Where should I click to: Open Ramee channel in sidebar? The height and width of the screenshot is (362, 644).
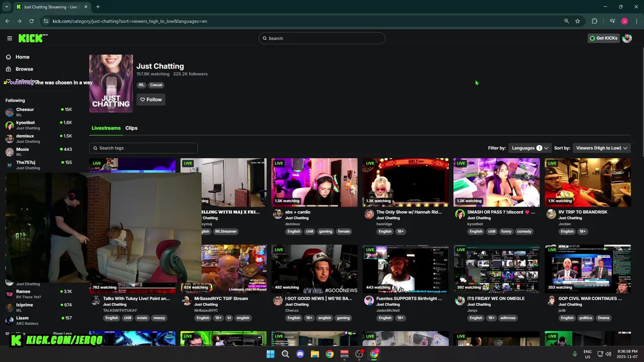[39, 294]
